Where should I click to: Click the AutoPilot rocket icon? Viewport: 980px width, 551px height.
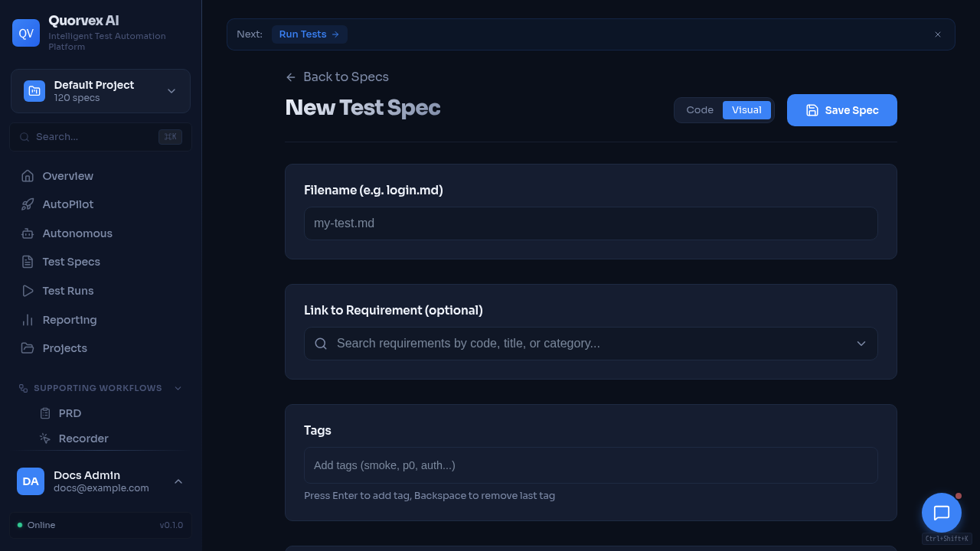point(28,204)
